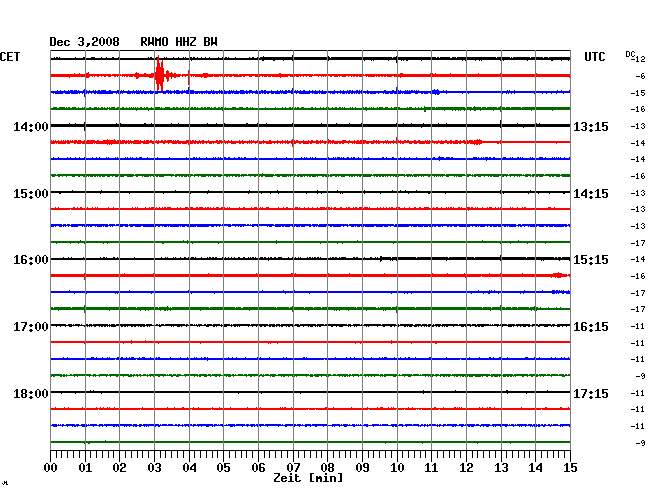Click the DC value "-12" for the first trace
650x494 pixels.
(639, 59)
